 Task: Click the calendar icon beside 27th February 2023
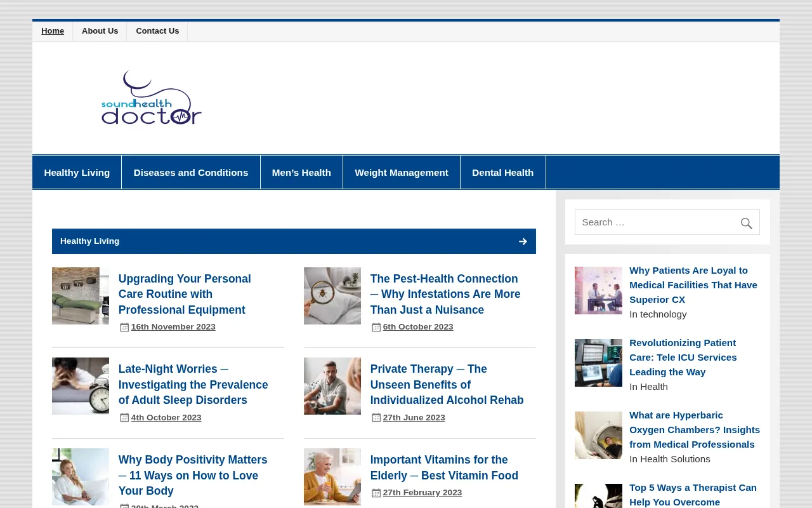pos(376,492)
